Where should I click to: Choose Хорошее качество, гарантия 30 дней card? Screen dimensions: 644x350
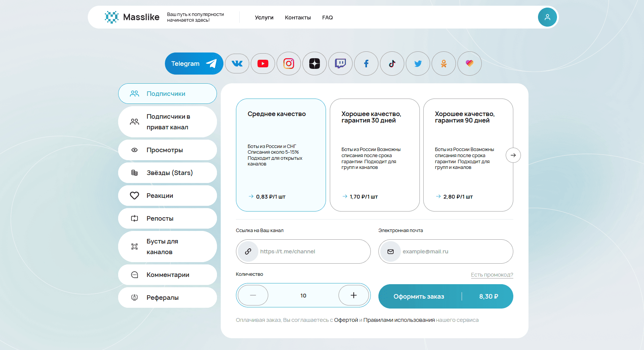pyautogui.click(x=375, y=155)
